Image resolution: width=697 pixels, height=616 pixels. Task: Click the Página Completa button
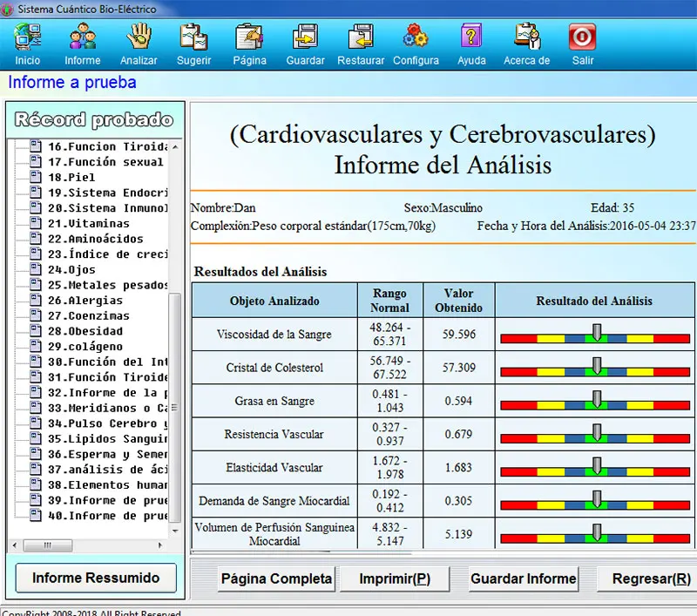(276, 579)
